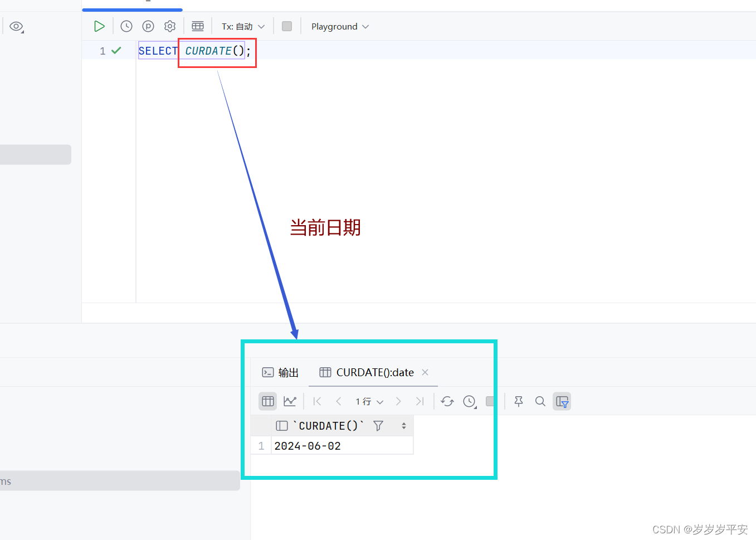The image size is (756, 540).
Task: Run the query with the green Execute button
Action: 99,26
